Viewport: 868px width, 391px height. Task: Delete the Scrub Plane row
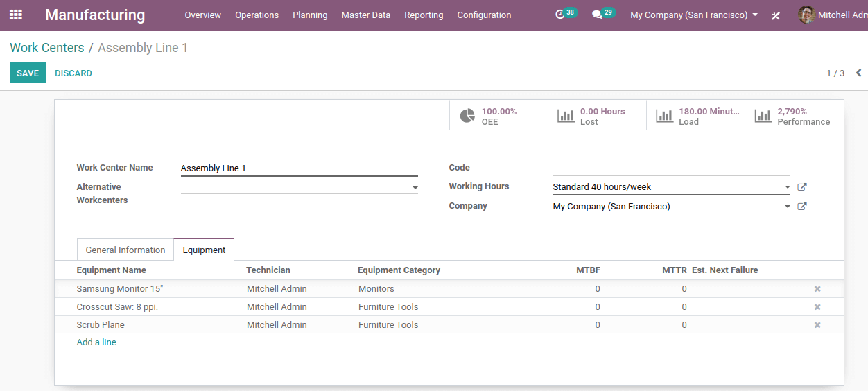point(817,325)
